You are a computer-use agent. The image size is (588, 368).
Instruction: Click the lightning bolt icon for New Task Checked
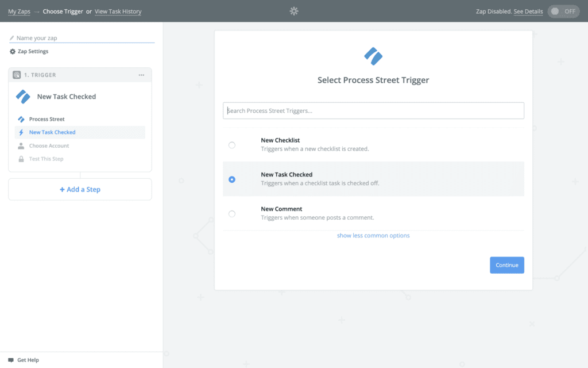(x=21, y=132)
